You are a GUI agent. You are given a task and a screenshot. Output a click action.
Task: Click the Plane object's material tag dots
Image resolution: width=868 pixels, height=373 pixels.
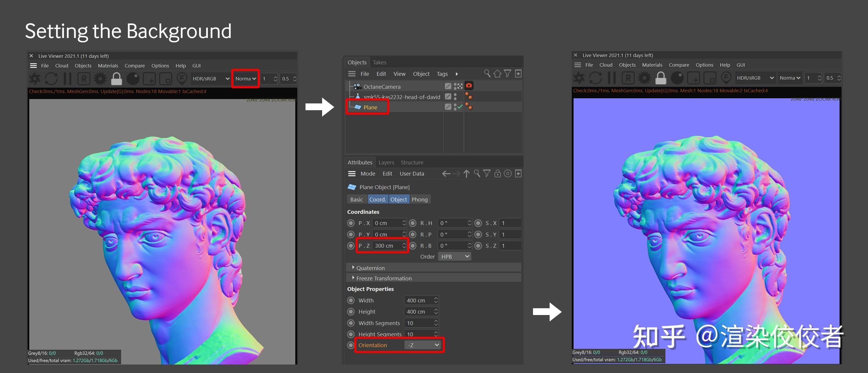(x=469, y=107)
